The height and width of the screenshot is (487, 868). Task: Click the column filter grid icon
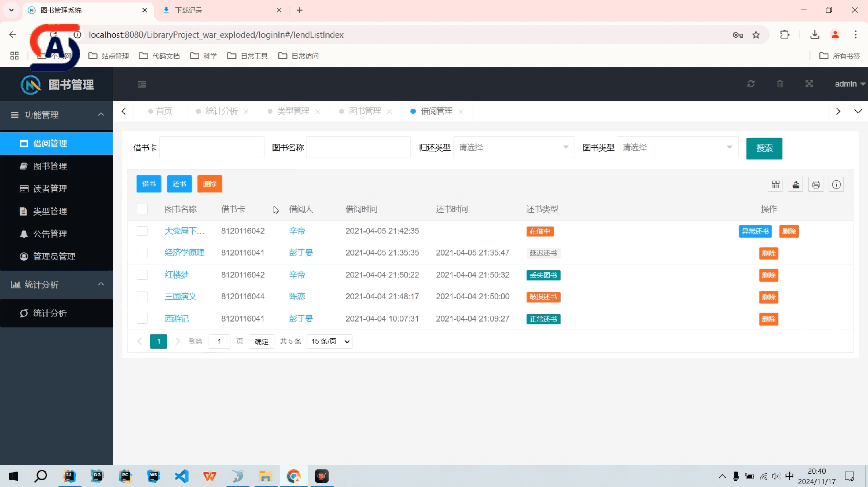[x=775, y=184]
